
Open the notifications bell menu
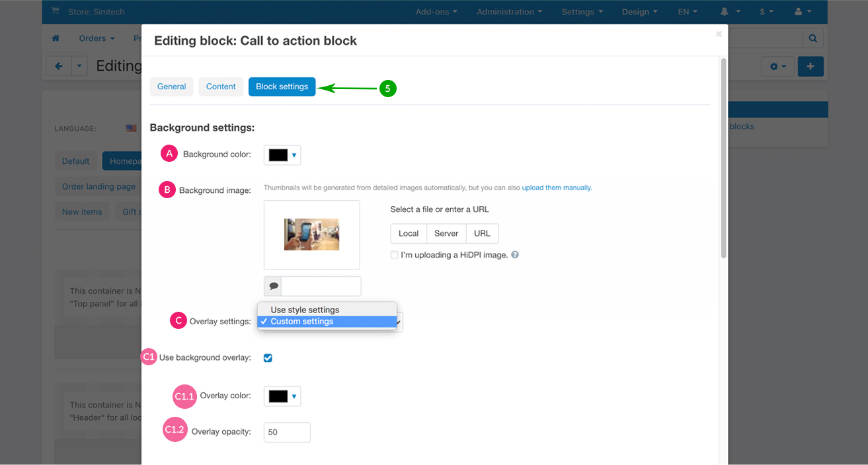click(730, 12)
